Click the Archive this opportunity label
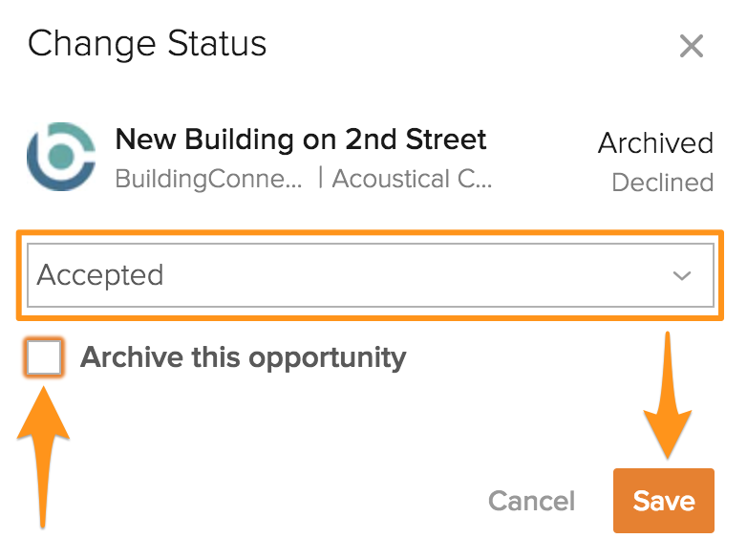747x560 pixels. tap(243, 358)
